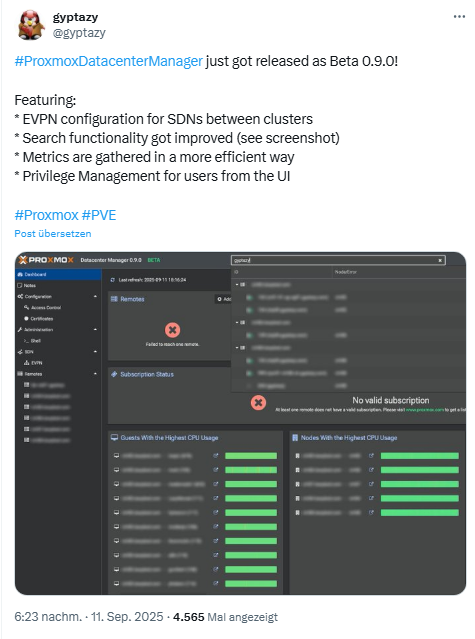The image size is (475, 639).
Task: Open the www.proxmox.com link
Action: (x=424, y=410)
